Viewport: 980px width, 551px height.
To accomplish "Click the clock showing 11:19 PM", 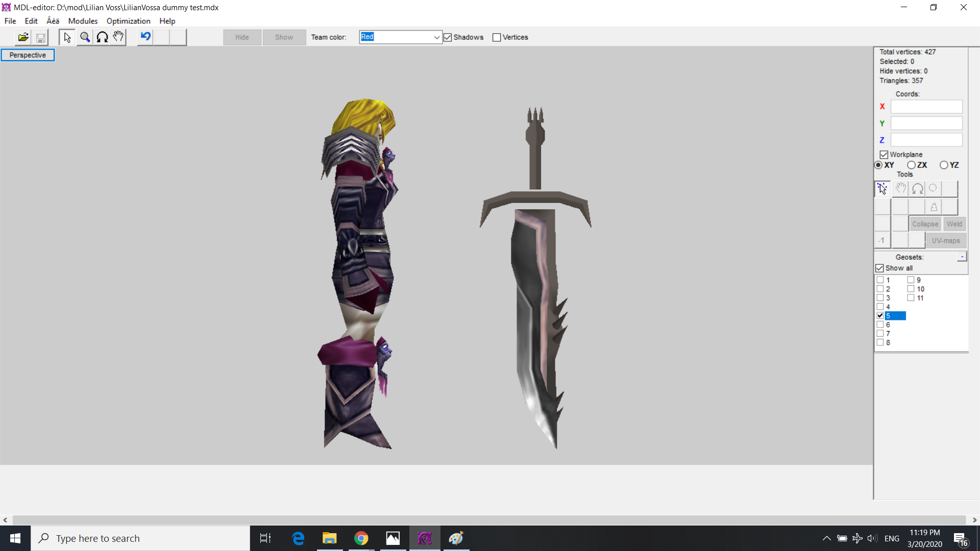I will [x=924, y=533].
